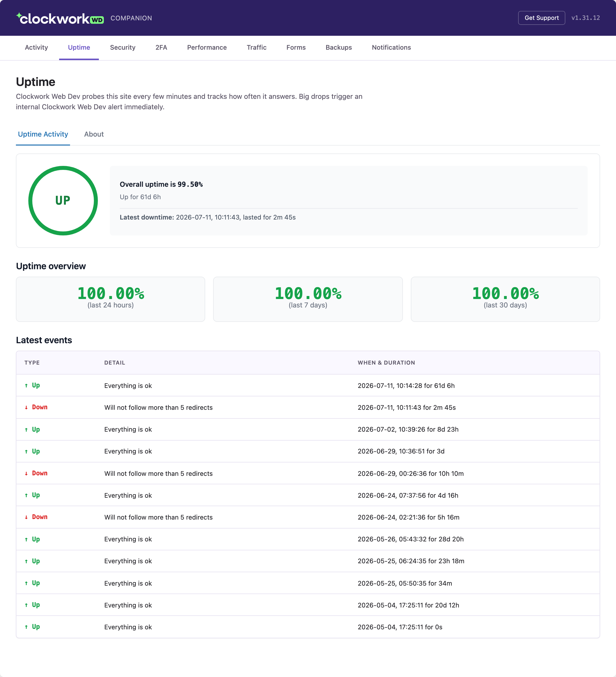
Task: Click '2026-06-24, 02:21:36 for 5h 16m'
Action: pos(408,517)
